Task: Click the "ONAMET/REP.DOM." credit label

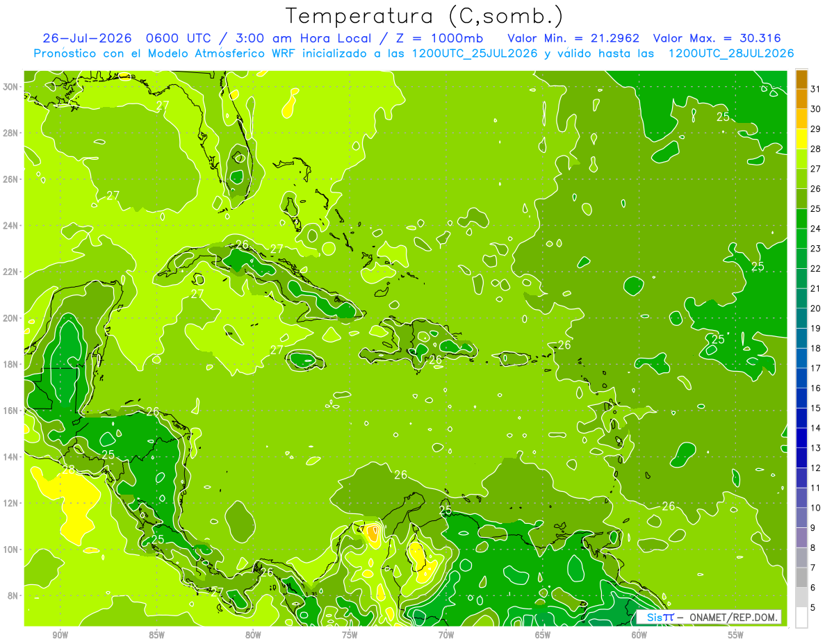Action: pos(734,617)
